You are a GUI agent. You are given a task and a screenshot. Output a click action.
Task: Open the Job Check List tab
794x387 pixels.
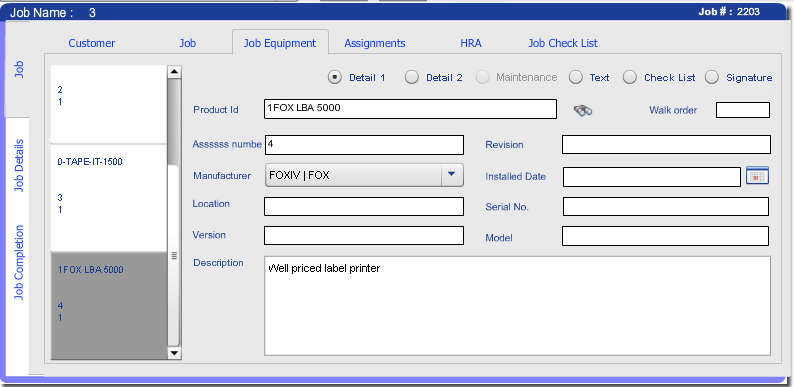pyautogui.click(x=563, y=43)
